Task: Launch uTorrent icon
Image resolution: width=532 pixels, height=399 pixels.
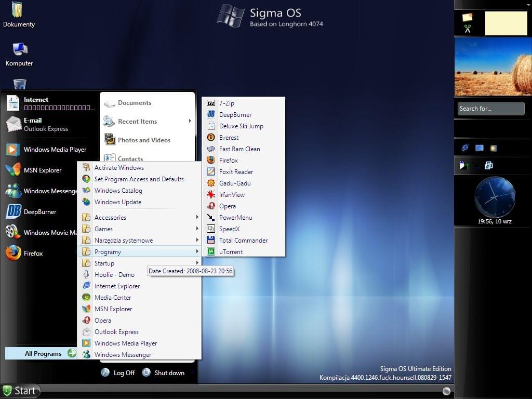Action: point(211,252)
